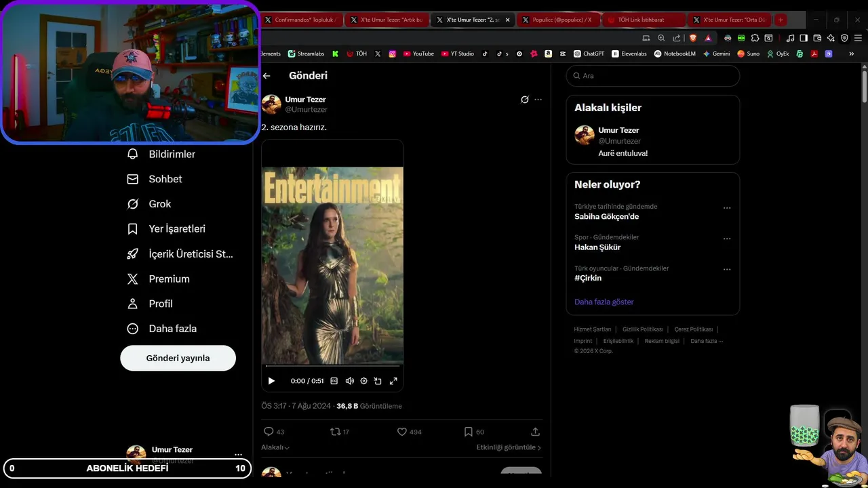868x488 pixels.
Task: Open Streamlabs bookmark
Action: [305, 54]
